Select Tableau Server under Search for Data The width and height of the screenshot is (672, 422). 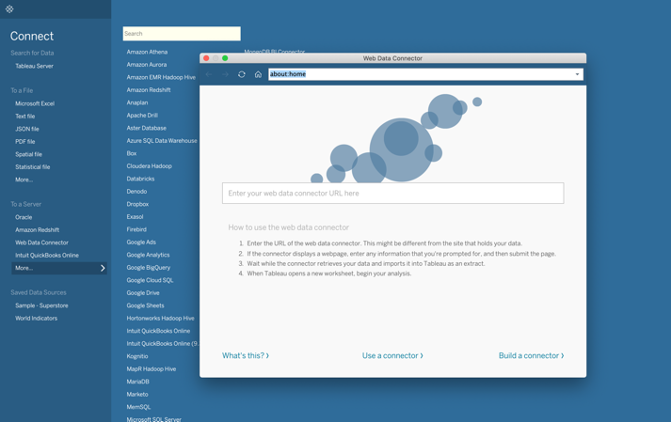(34, 66)
